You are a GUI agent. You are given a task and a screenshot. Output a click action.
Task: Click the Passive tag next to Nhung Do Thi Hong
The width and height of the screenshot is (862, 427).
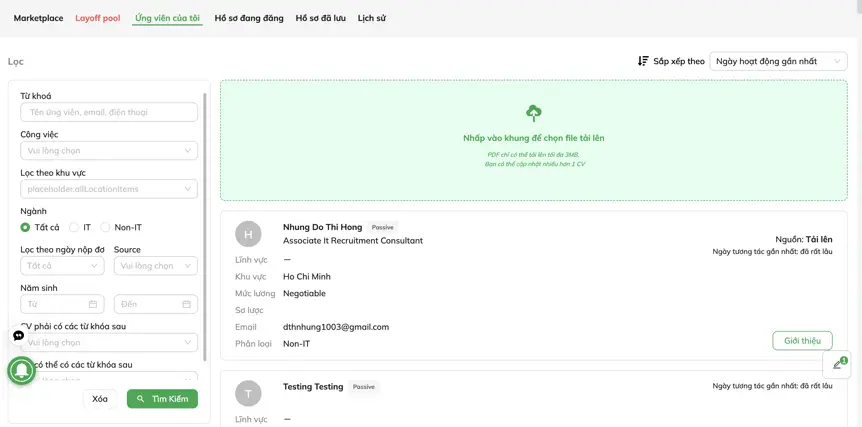click(x=383, y=227)
